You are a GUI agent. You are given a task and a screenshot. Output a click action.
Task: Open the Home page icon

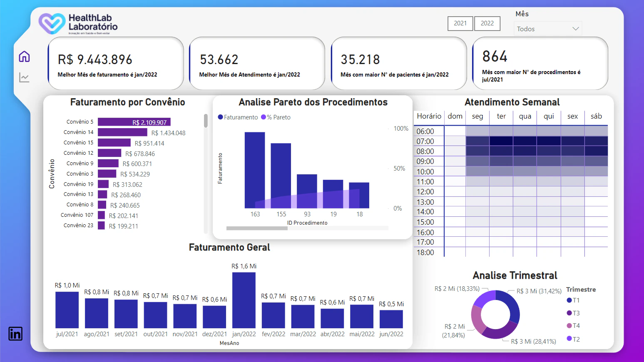pyautogui.click(x=25, y=57)
